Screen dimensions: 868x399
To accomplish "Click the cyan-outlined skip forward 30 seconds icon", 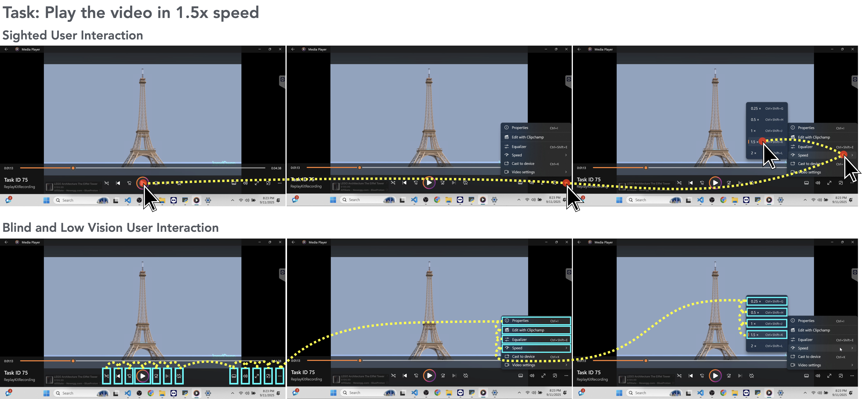I will point(156,376).
